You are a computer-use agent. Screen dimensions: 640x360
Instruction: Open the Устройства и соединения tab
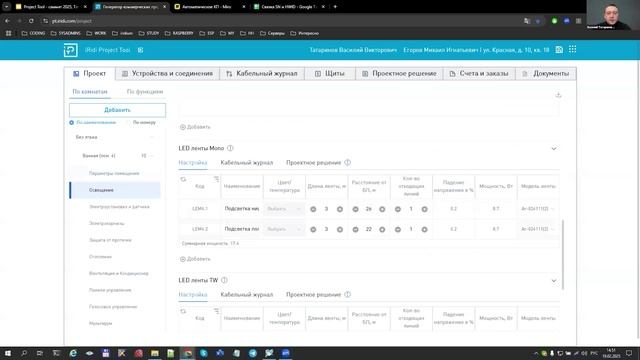tap(168, 73)
